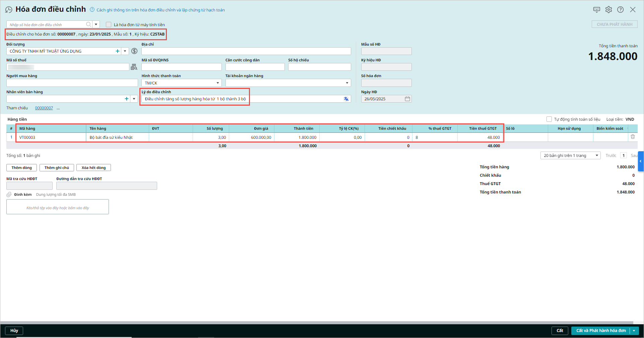This screenshot has width=644, height=338.
Task: Click the keyboard shortcuts icon in header
Action: [596, 10]
